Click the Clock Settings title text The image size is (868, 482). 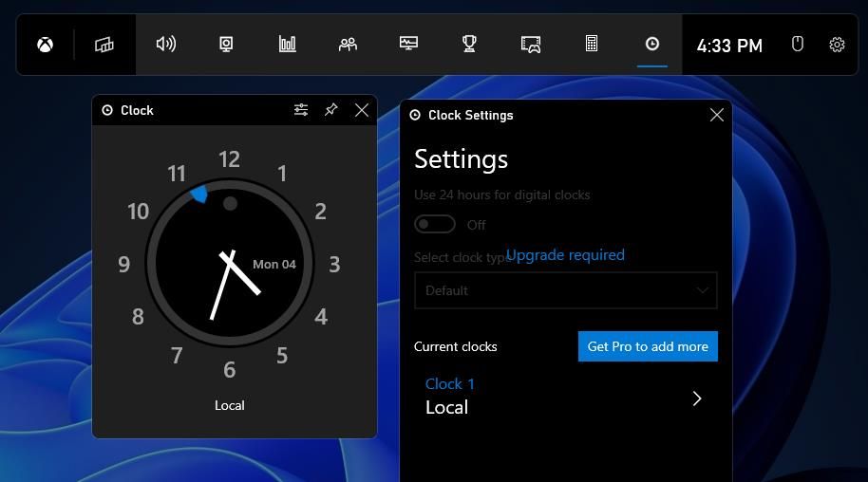[x=470, y=115]
